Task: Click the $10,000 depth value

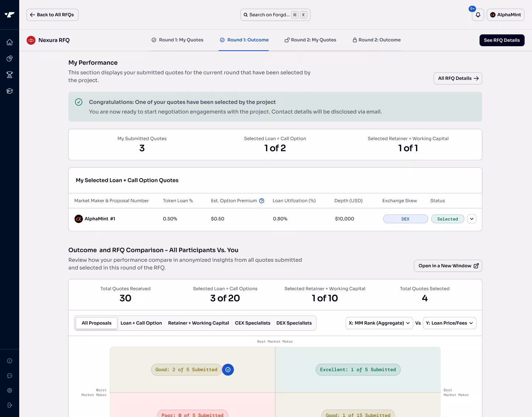Action: 344,219
